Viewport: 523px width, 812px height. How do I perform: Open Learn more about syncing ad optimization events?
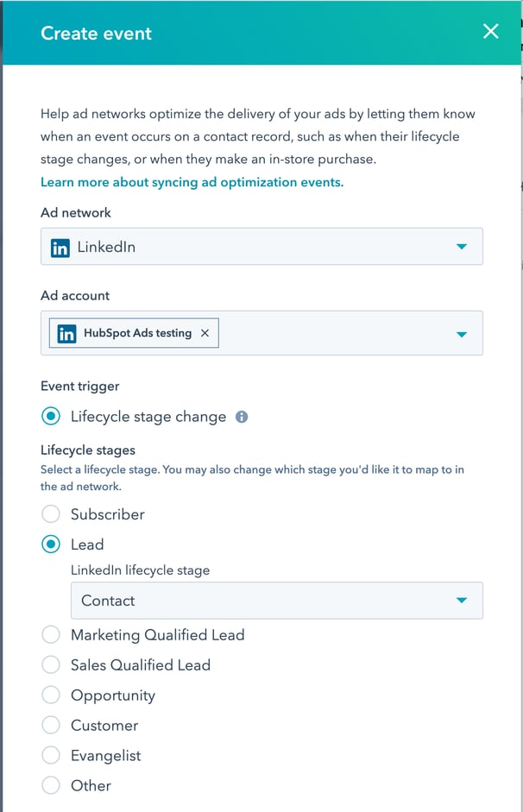click(192, 182)
